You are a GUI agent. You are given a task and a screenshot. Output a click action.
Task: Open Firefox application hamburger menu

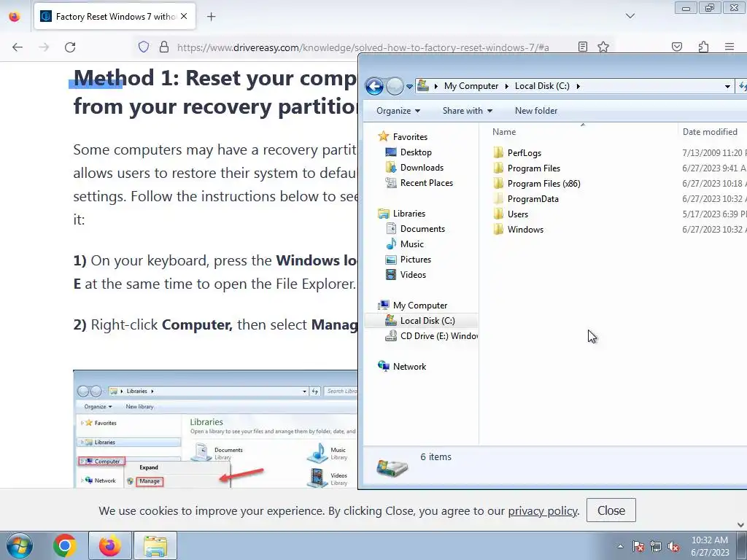point(729,47)
